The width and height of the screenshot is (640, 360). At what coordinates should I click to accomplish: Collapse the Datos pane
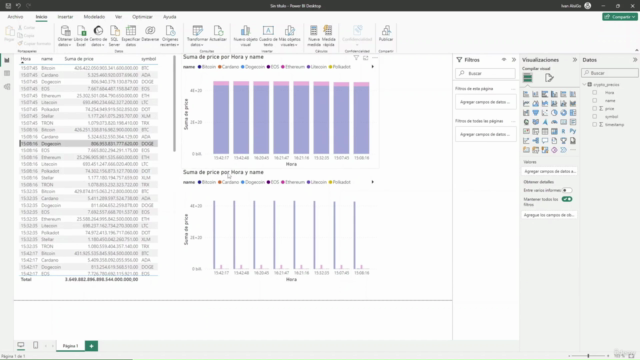635,60
